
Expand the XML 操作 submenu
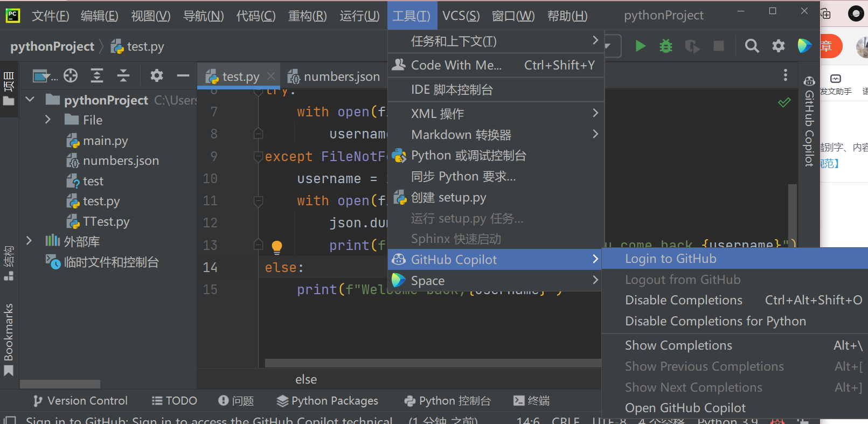coord(496,114)
